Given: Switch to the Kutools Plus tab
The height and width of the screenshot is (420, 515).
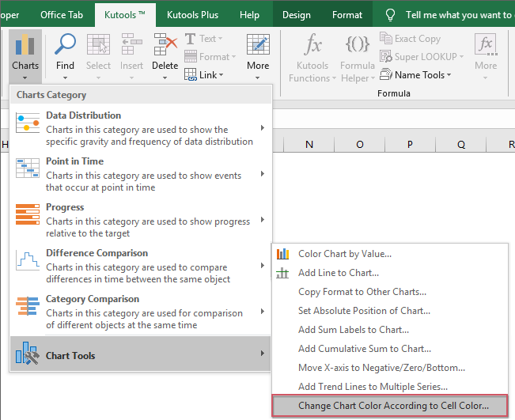Looking at the screenshot, I should point(191,15).
